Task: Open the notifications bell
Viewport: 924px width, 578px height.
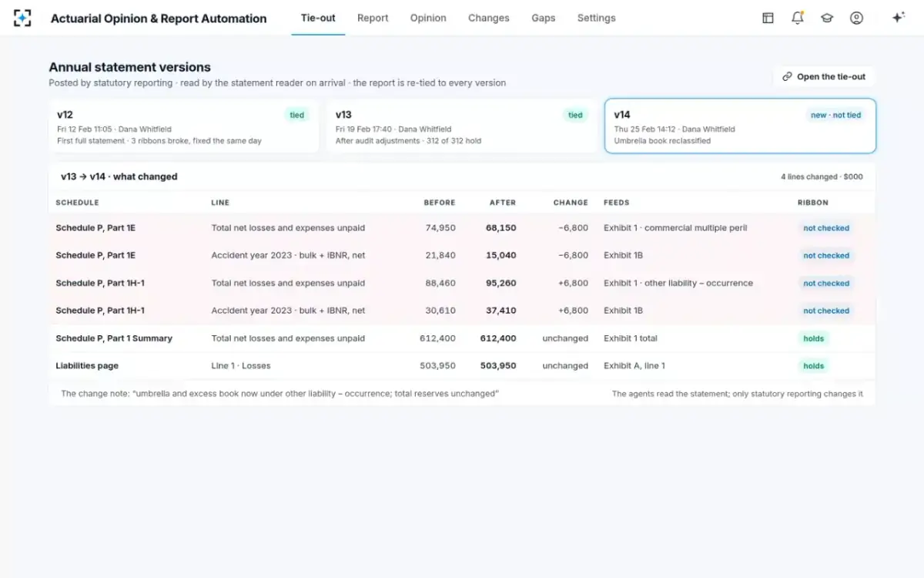Action: 798,18
